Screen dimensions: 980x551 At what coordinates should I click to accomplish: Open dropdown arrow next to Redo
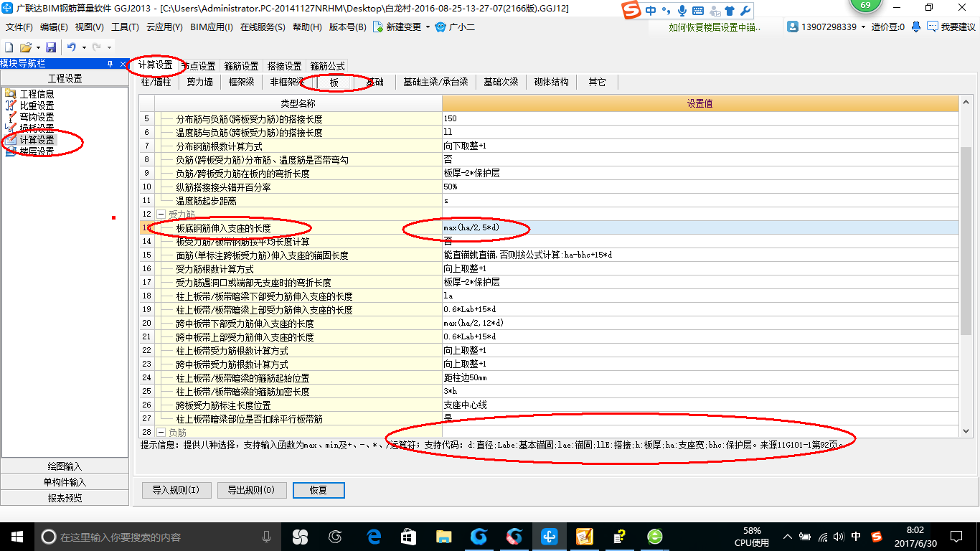(x=109, y=47)
